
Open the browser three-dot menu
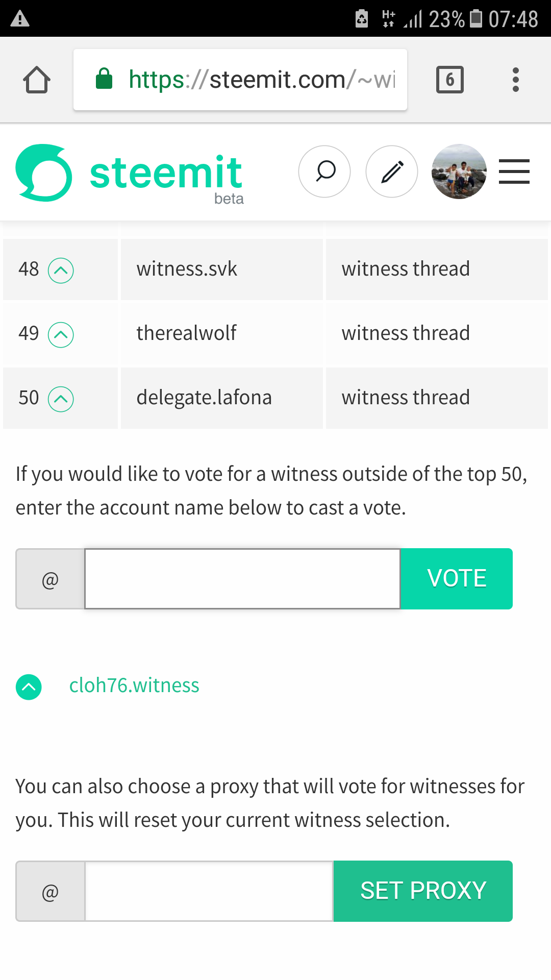tap(516, 80)
